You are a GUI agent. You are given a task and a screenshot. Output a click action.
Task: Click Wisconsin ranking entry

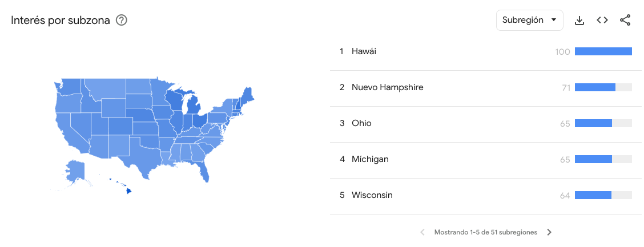[x=372, y=195]
